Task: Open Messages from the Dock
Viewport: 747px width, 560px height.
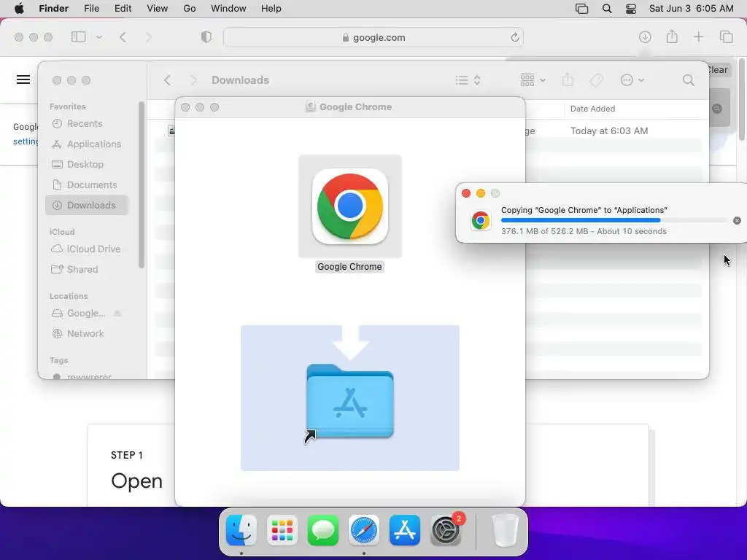Action: (x=323, y=530)
